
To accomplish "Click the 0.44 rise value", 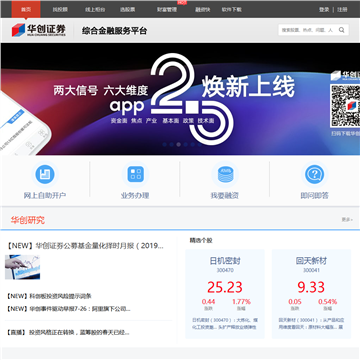I will point(208,302).
